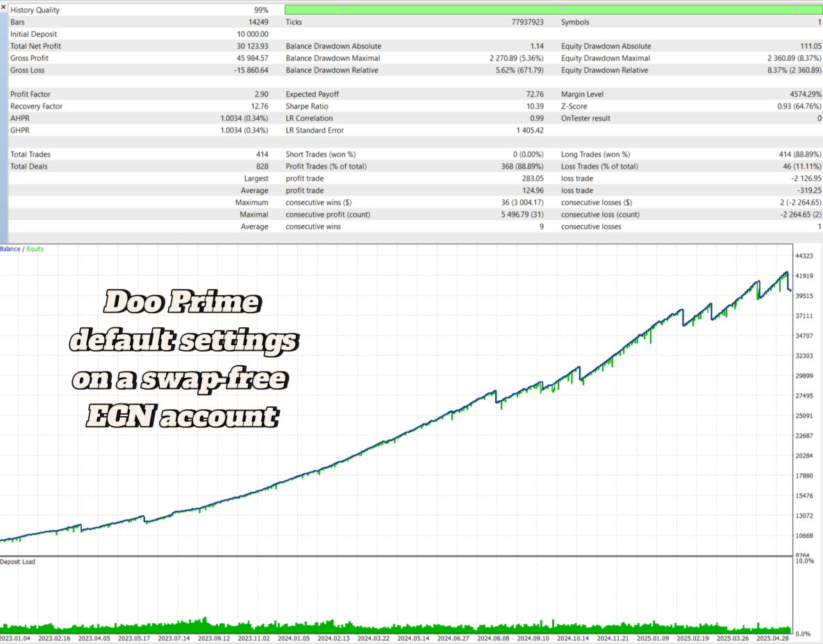Select Balance Drawdown Maximal value 2 270.89 (5.36%)

[517, 58]
